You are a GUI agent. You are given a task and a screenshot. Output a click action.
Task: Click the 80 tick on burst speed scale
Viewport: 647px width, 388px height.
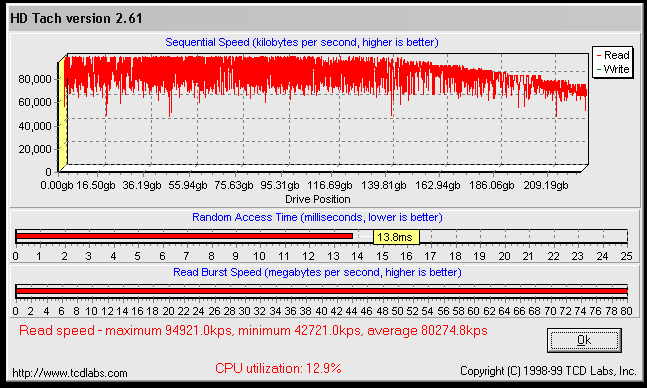pyautogui.click(x=626, y=311)
